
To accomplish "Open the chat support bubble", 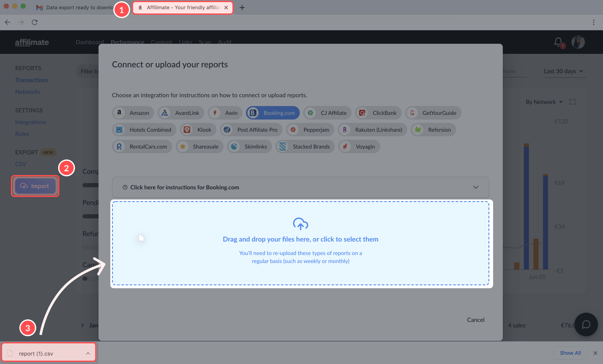I will [586, 324].
